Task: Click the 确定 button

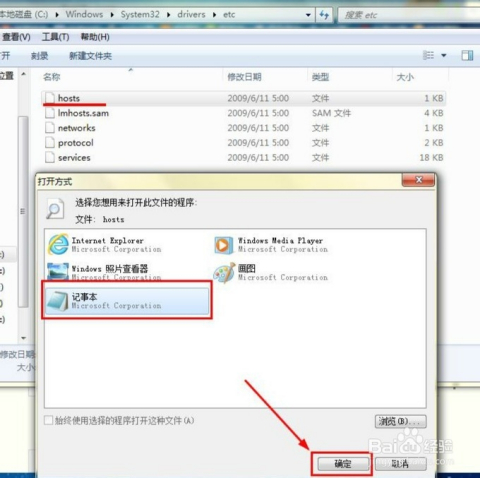Action: pyautogui.click(x=343, y=464)
